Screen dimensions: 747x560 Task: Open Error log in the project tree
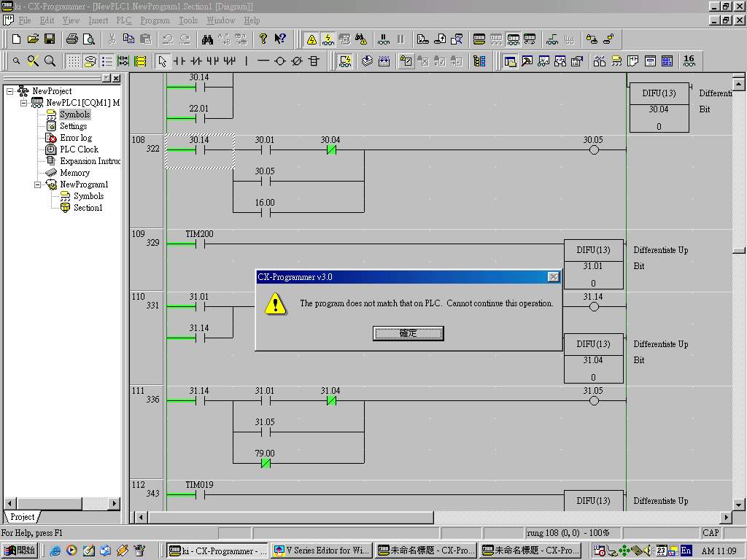coord(76,138)
